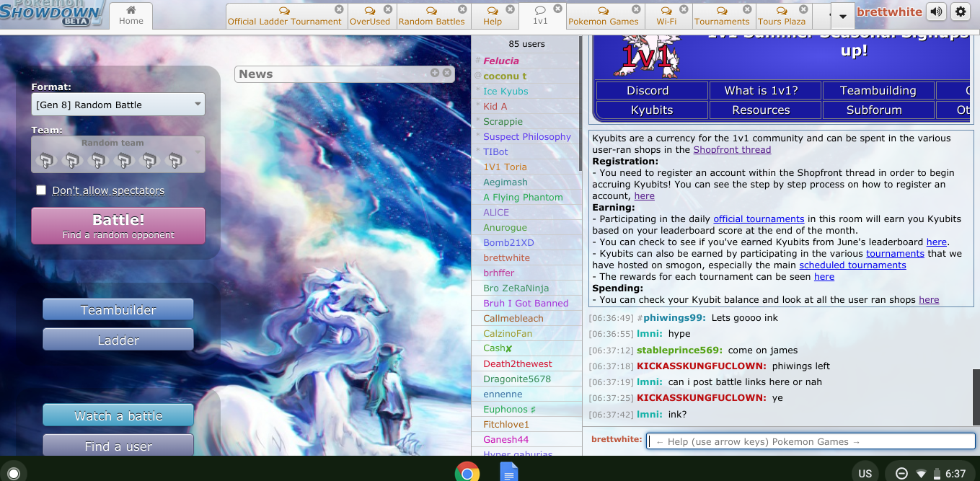
Task: Open the Ladder
Action: pos(118,340)
